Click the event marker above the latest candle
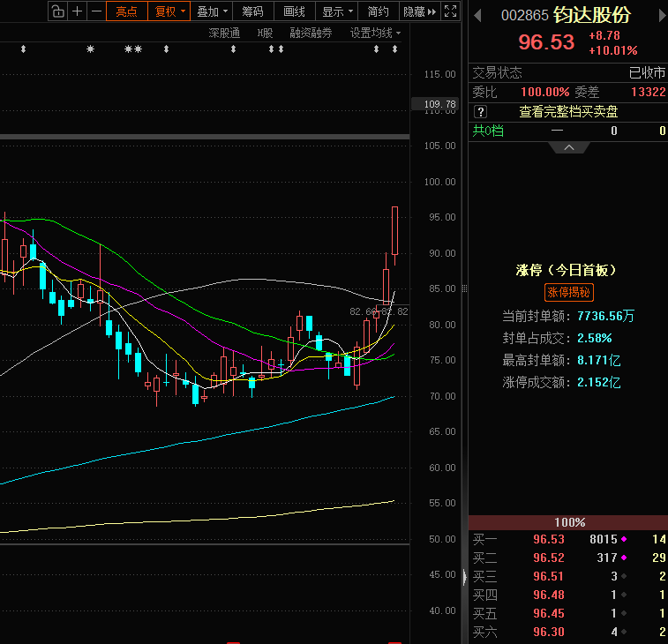This screenshot has width=668, height=644. coord(395,49)
